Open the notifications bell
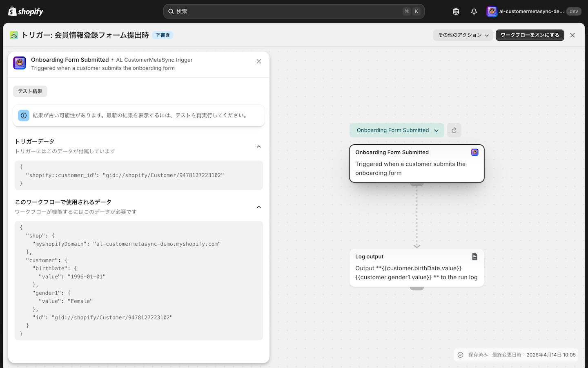Image resolution: width=588 pixels, height=368 pixels. coord(474,11)
